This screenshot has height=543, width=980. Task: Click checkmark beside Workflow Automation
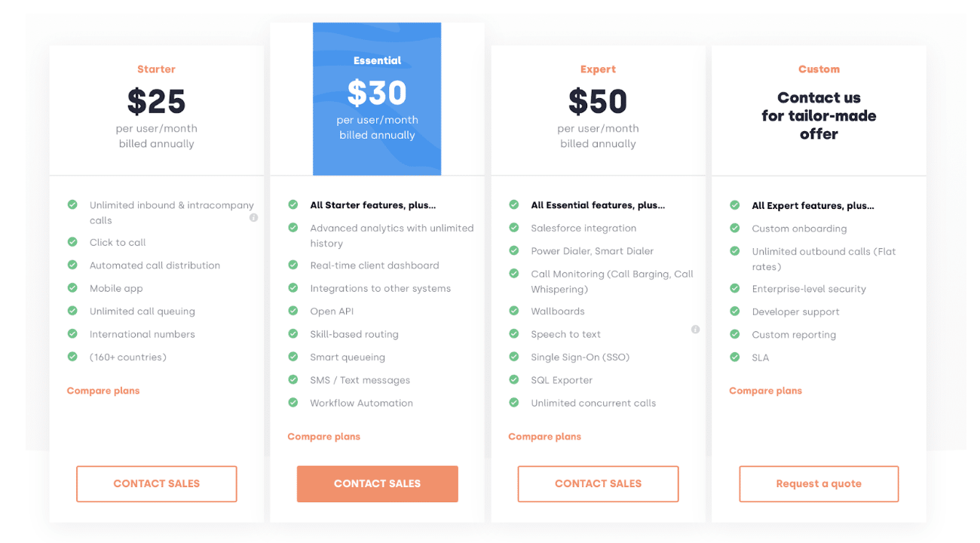coord(293,403)
